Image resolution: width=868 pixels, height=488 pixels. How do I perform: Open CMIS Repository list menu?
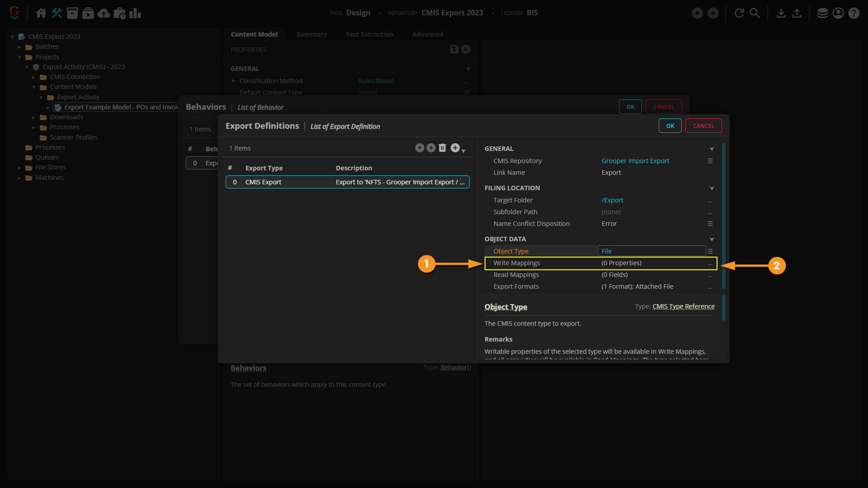[x=710, y=161]
